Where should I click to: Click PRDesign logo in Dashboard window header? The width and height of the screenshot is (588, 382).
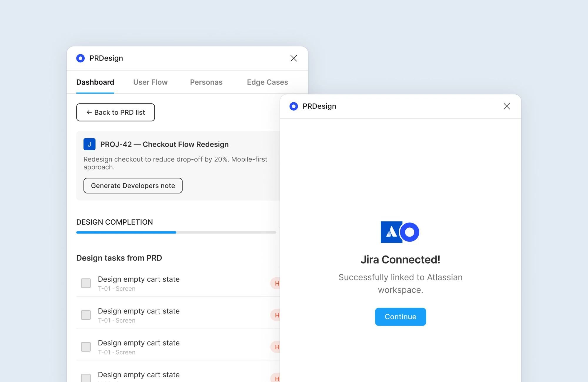tap(80, 58)
